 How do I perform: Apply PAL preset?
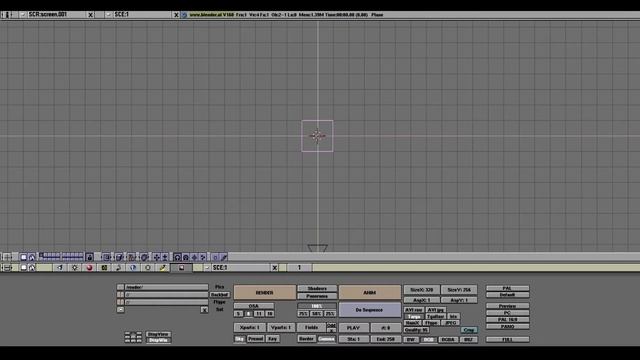[x=507, y=288]
